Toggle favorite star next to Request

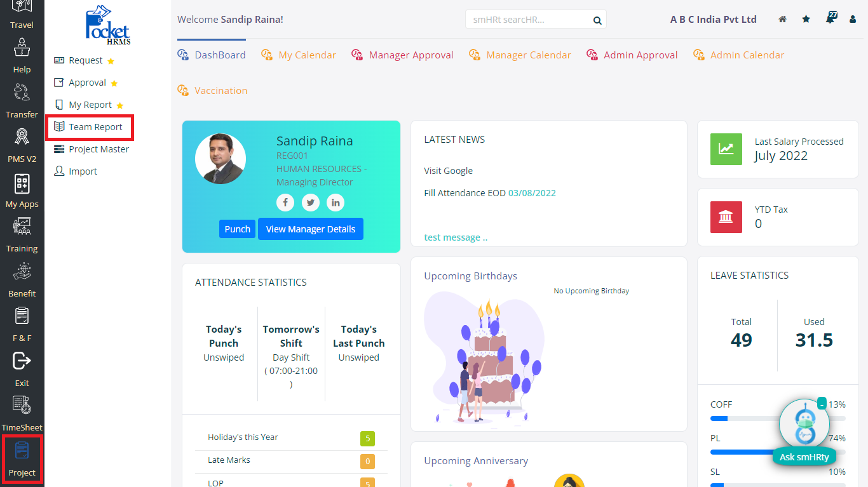[x=111, y=61]
